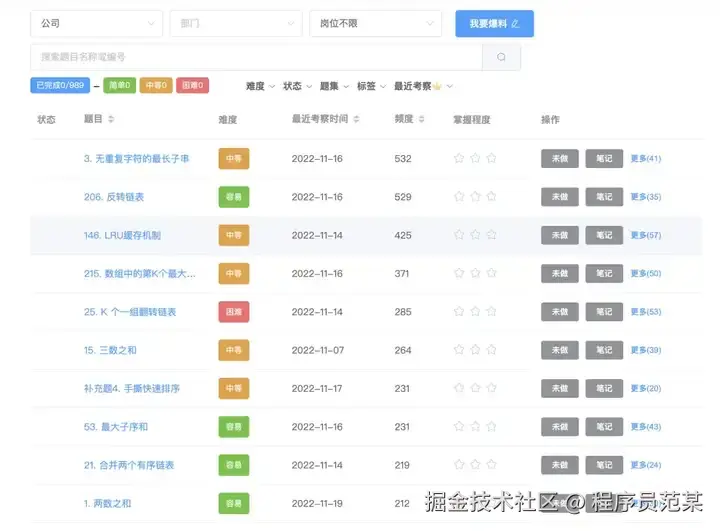Focus the 搜索题目名称或编号 search field
The width and height of the screenshot is (720, 531).
(257, 57)
